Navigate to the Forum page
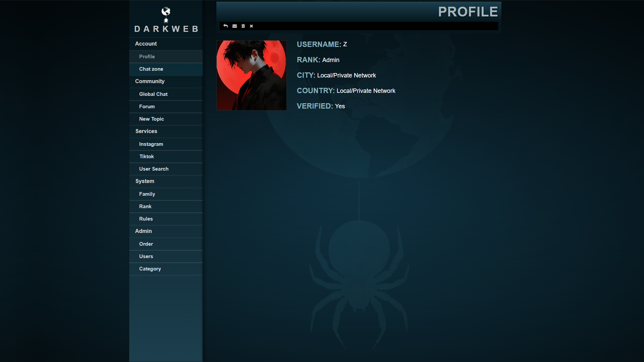 (166, 107)
